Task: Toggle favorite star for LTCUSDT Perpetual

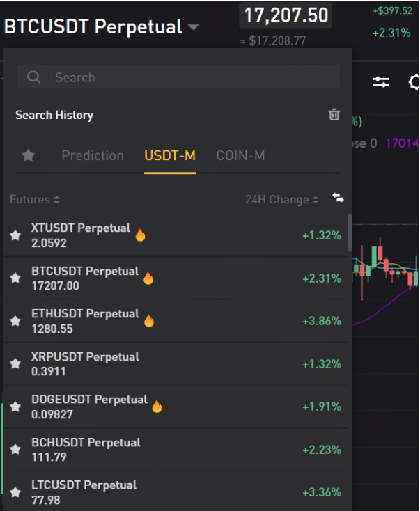Action: 15,492
